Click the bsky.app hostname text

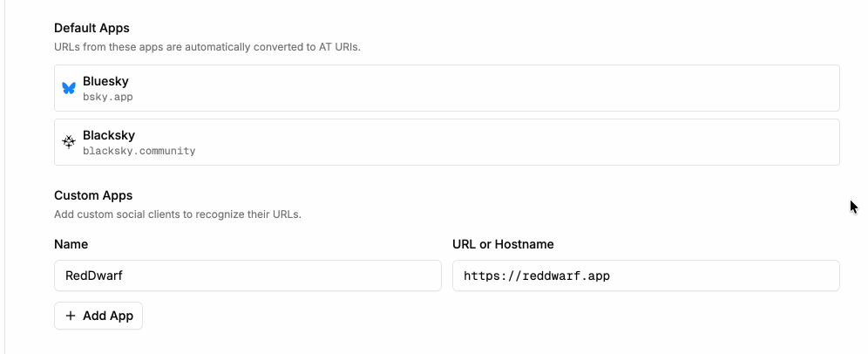click(x=108, y=97)
